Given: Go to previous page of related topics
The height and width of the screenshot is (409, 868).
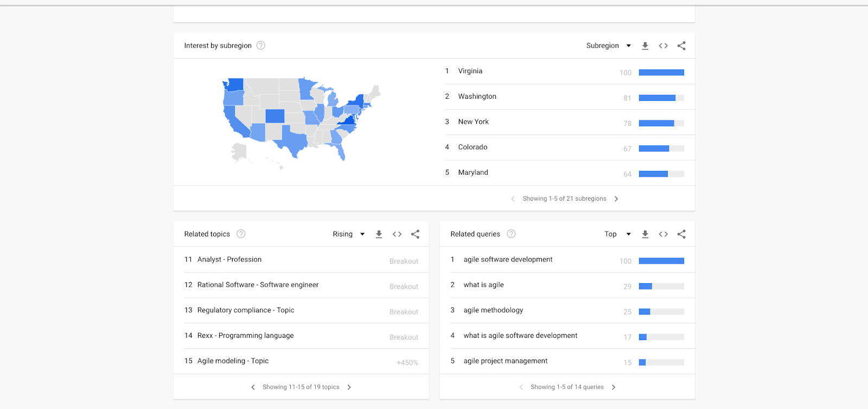Looking at the screenshot, I should 253,387.
